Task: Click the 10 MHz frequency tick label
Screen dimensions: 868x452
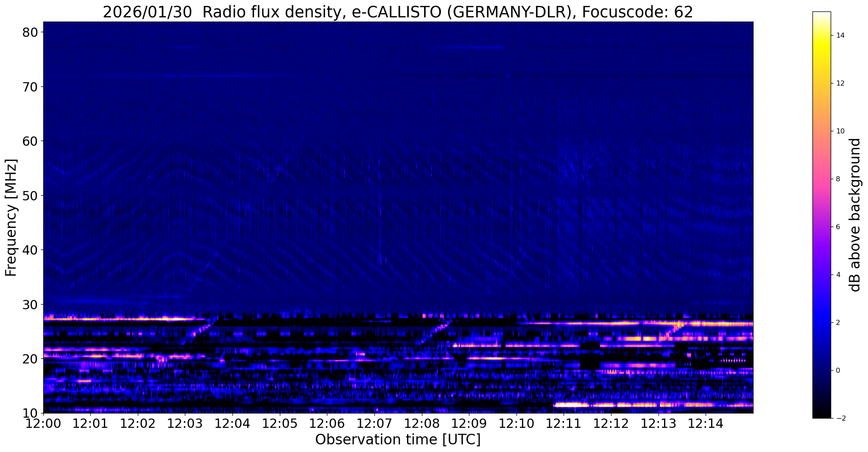Action: pyautogui.click(x=30, y=413)
